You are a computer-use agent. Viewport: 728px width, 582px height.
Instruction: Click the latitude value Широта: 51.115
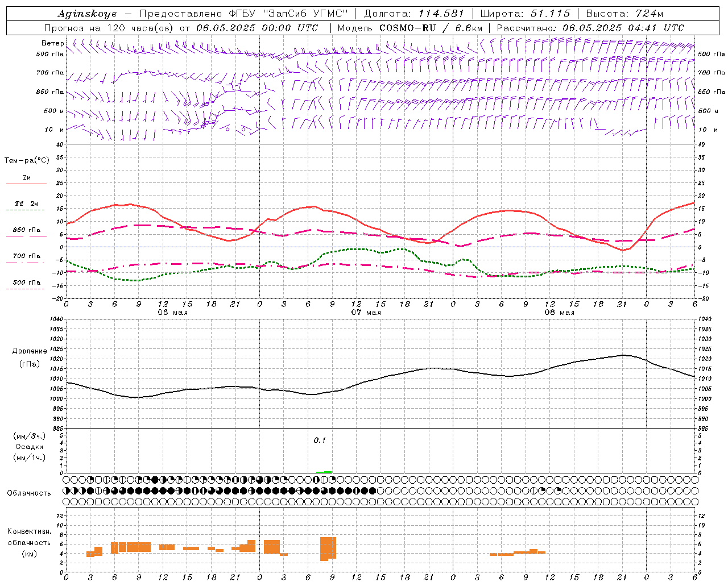[x=525, y=14]
